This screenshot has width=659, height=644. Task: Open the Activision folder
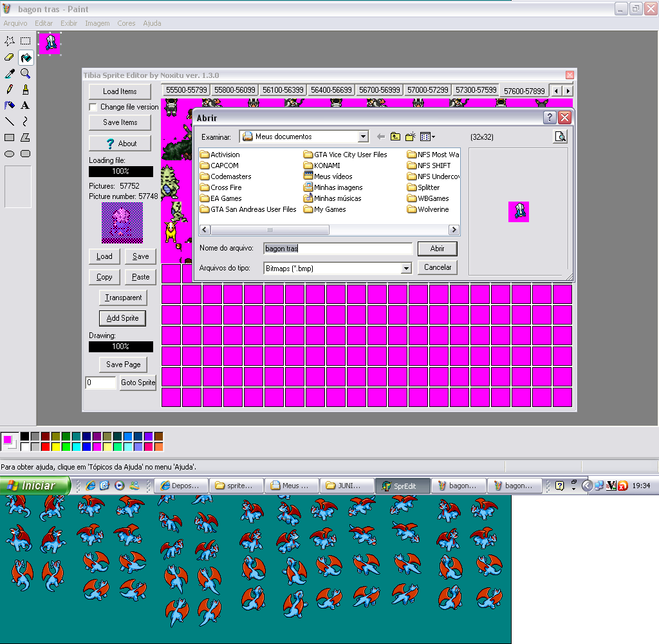[x=220, y=155]
